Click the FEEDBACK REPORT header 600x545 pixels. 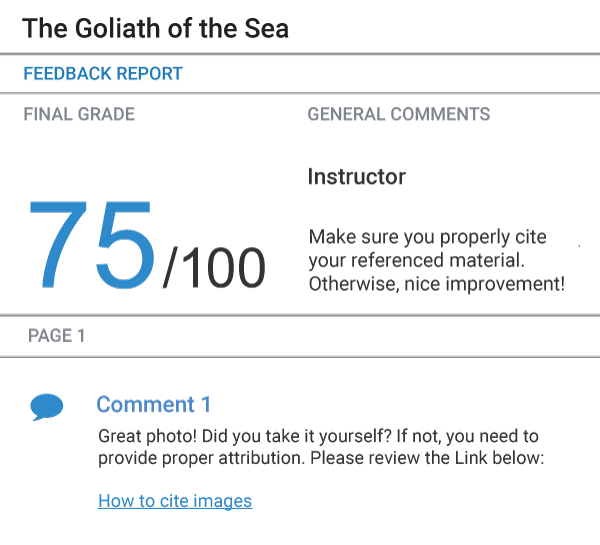[x=103, y=73]
